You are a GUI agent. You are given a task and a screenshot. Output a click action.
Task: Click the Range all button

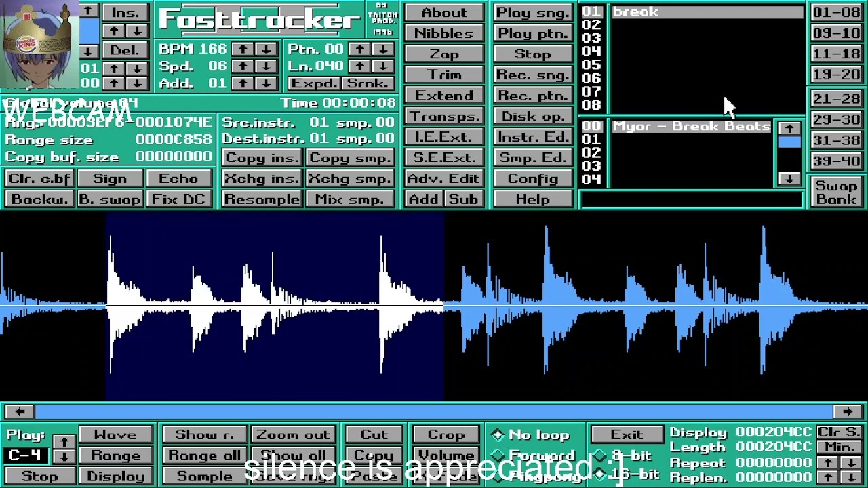(x=204, y=455)
